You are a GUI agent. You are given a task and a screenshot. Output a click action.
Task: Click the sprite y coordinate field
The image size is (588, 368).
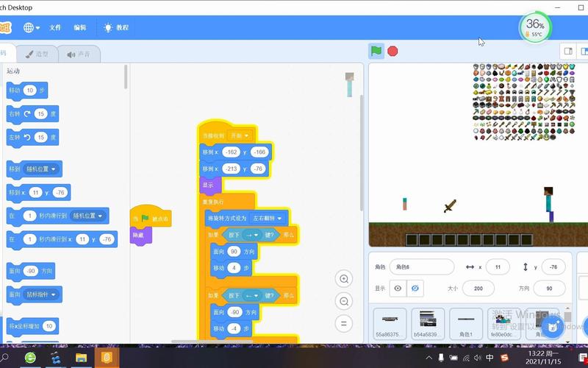(553, 267)
